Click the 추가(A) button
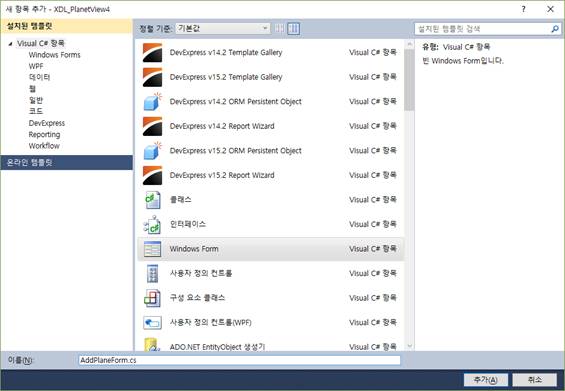565x391 pixels. click(485, 379)
